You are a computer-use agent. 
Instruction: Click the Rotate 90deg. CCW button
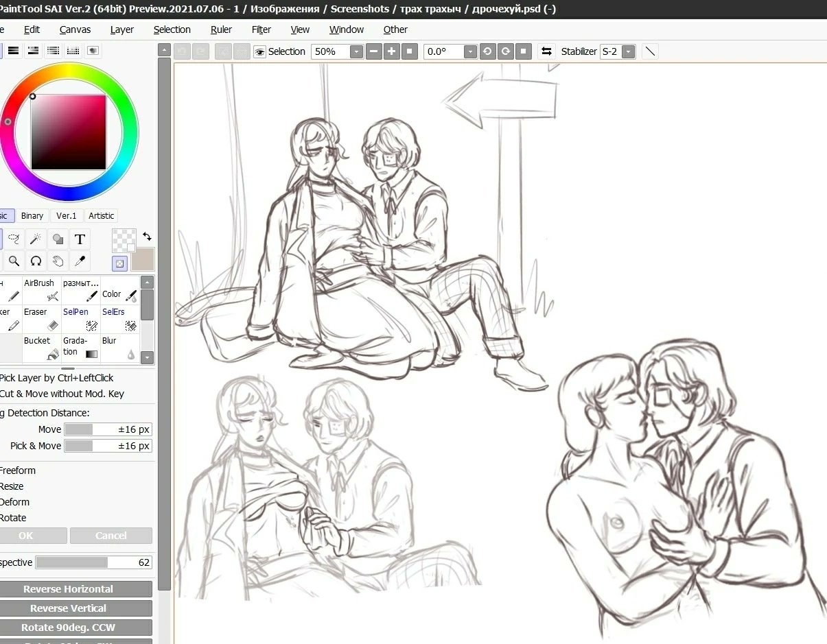pyautogui.click(x=68, y=628)
